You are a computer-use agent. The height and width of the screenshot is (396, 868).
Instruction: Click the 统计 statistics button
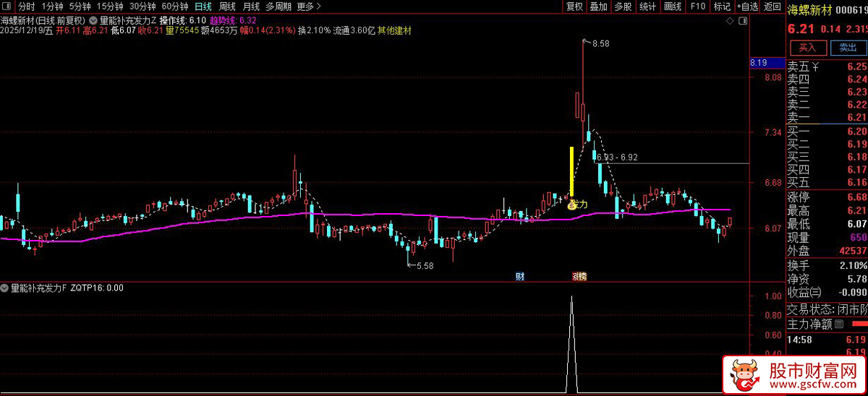tap(647, 7)
